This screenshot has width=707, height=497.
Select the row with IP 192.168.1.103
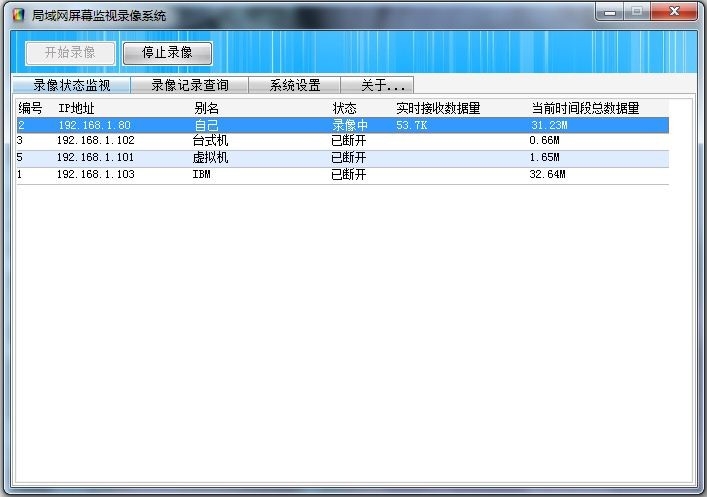point(343,175)
